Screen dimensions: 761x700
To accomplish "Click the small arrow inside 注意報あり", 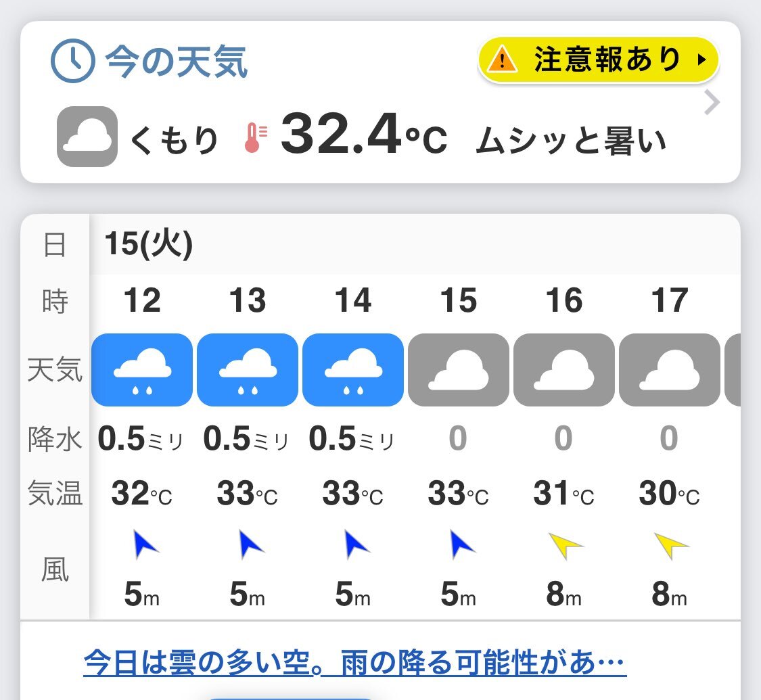I will (701, 60).
